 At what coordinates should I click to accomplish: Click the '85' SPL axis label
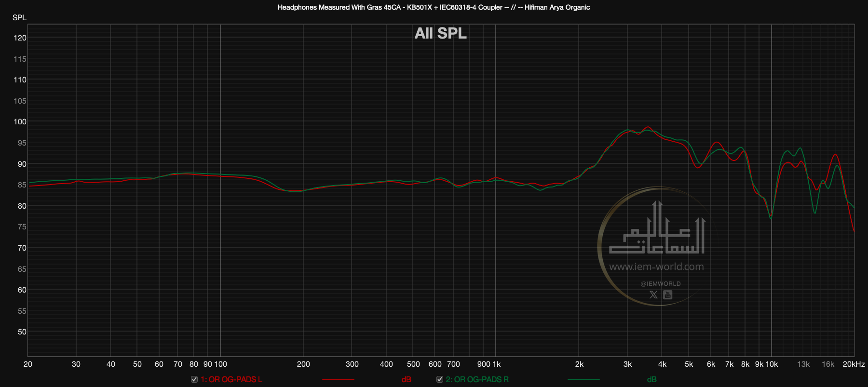[22, 185]
